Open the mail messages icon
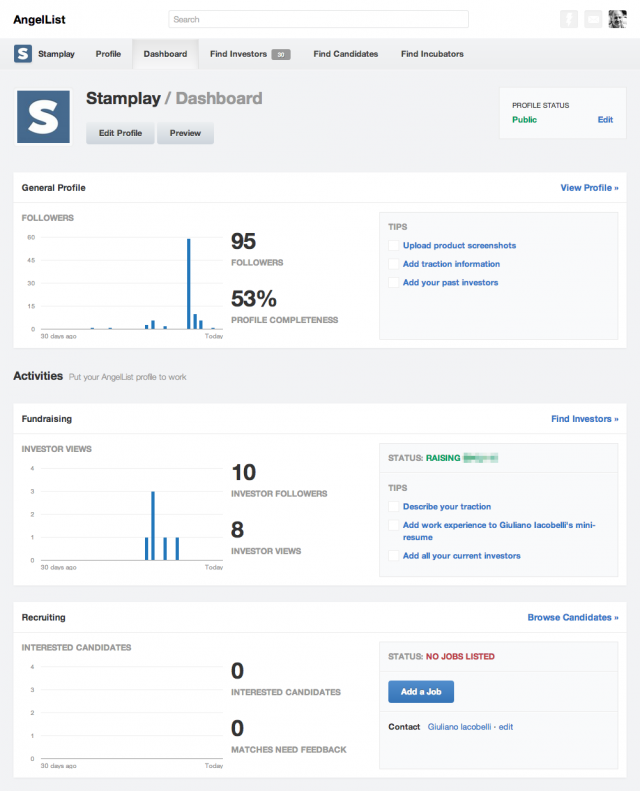 (x=593, y=19)
